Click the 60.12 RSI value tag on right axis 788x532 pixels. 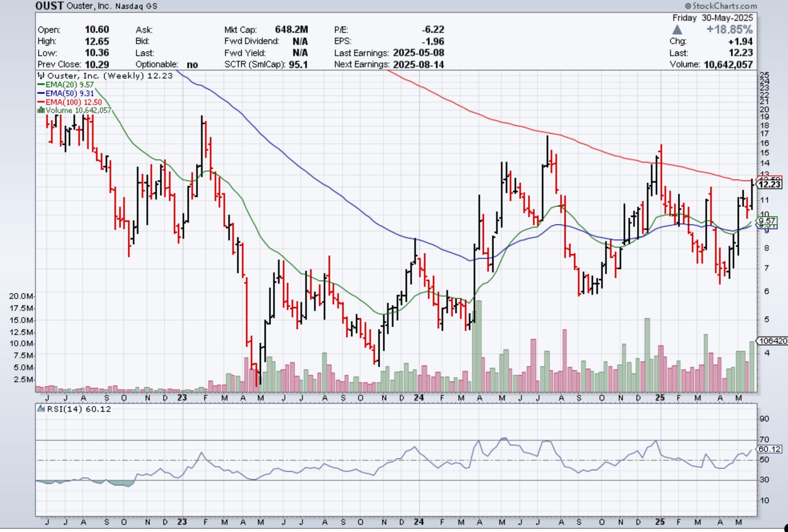click(x=770, y=449)
